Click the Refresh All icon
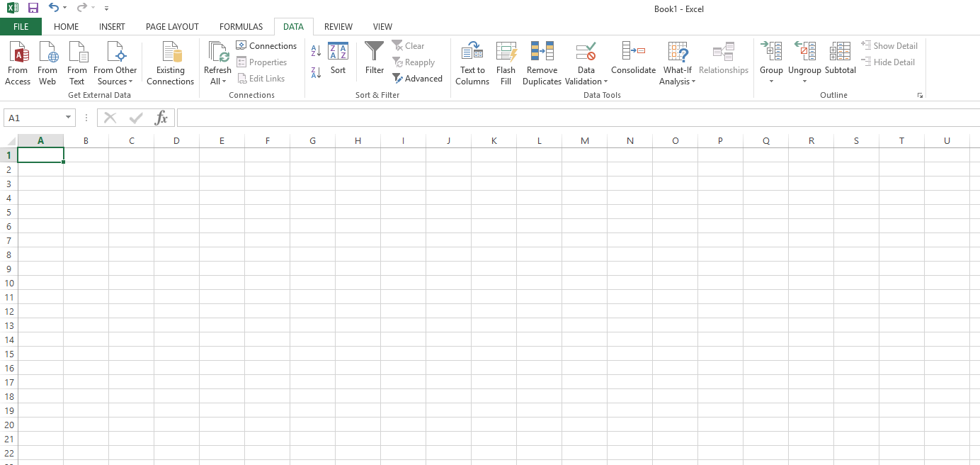 pyautogui.click(x=218, y=52)
